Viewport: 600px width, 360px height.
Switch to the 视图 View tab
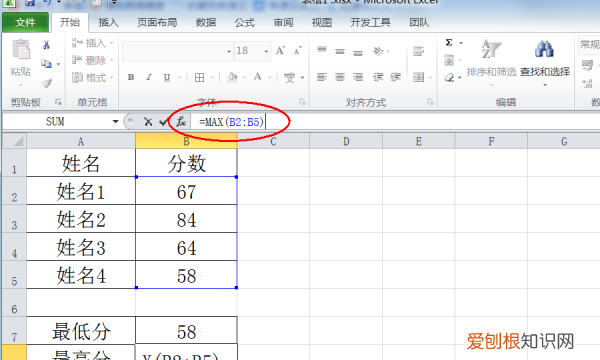322,23
